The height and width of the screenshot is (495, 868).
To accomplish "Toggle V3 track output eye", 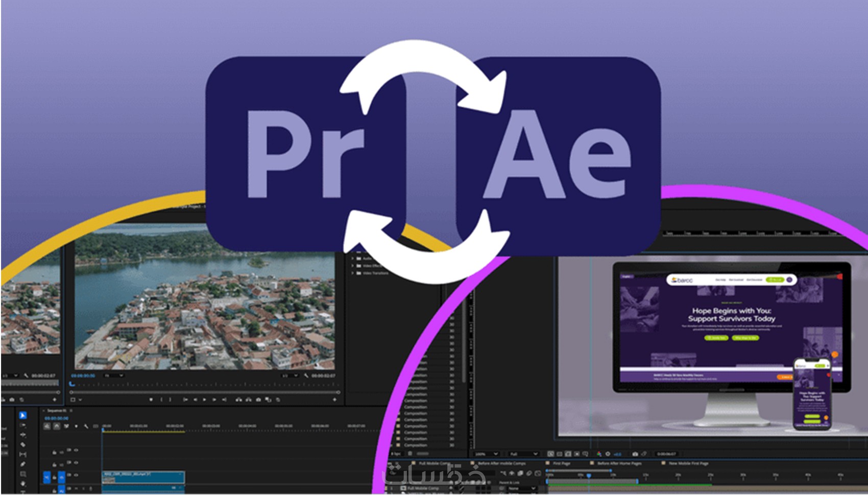I will (x=76, y=450).
